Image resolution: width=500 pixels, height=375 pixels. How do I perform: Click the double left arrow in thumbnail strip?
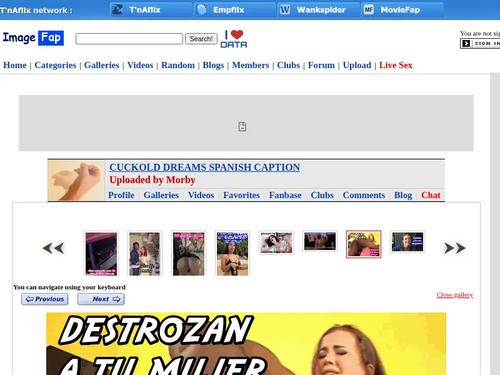(x=53, y=248)
